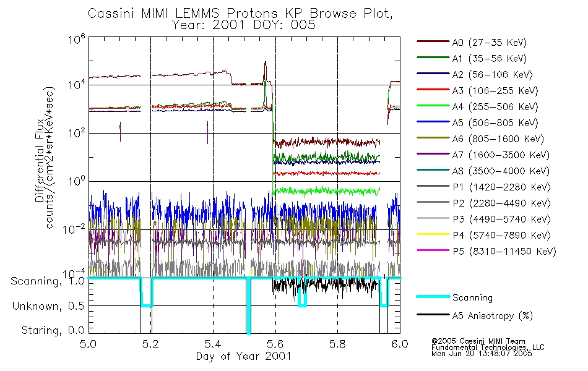The height and width of the screenshot is (371, 588).
Task: Click the A5 (506-805 KeV) legend label
Action: point(495,123)
